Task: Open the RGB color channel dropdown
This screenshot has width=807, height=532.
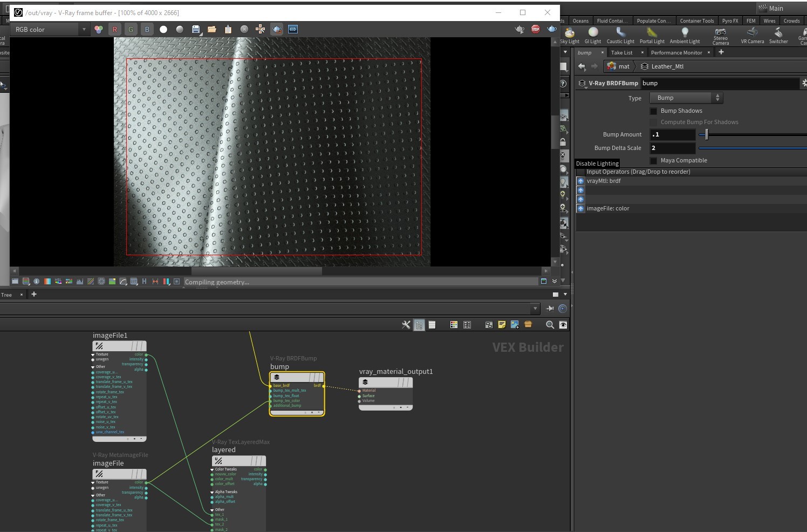Action: coord(50,30)
